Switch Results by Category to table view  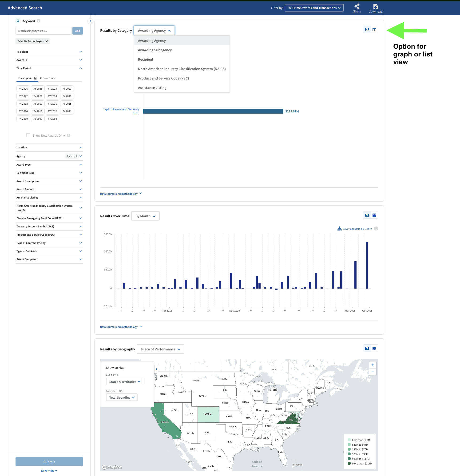374,29
